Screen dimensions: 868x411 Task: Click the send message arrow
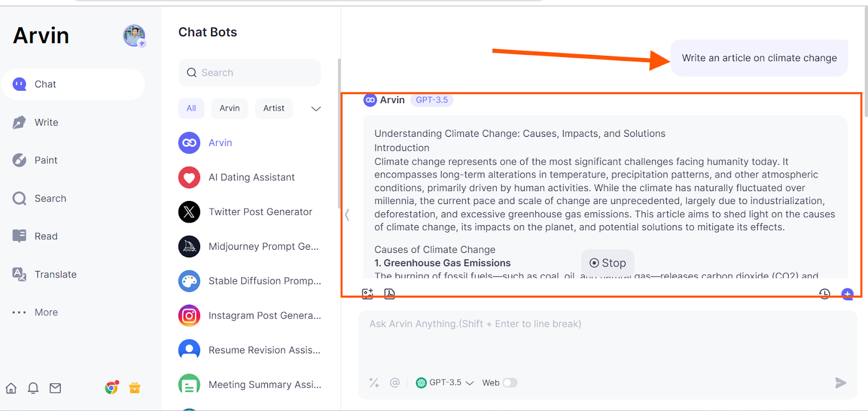[840, 383]
